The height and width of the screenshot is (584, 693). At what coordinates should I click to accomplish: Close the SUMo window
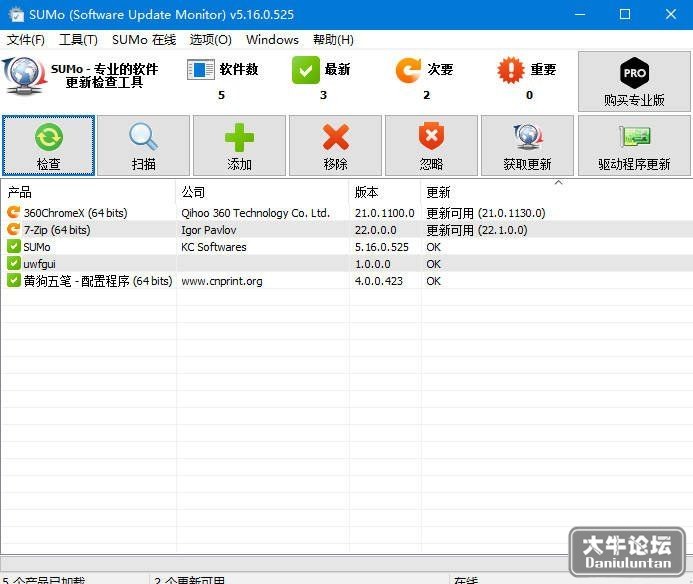pyautogui.click(x=671, y=15)
